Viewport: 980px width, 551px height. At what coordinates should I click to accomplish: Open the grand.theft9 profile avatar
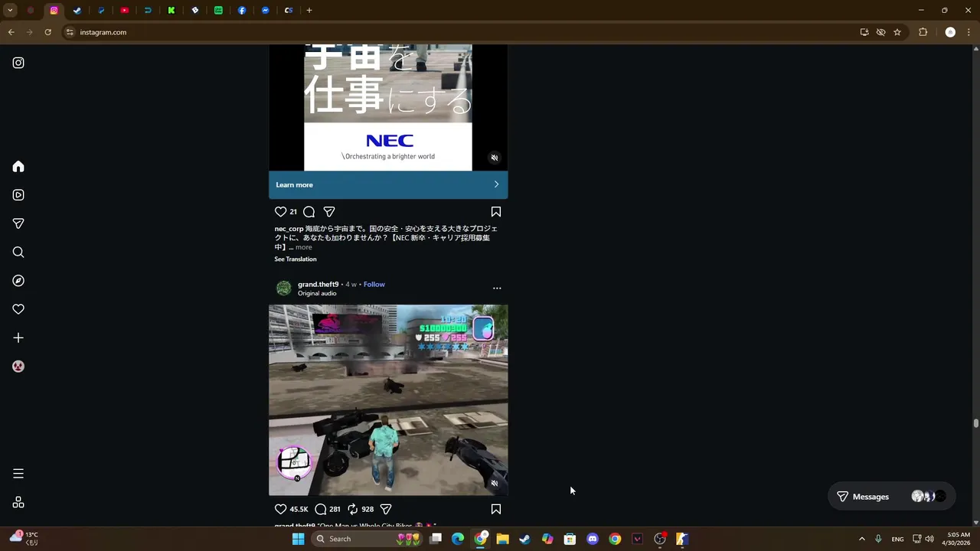[284, 289]
